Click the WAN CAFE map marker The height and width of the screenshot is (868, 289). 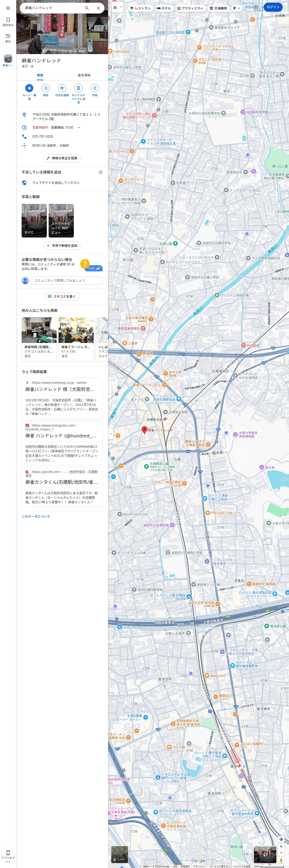tap(207, 676)
